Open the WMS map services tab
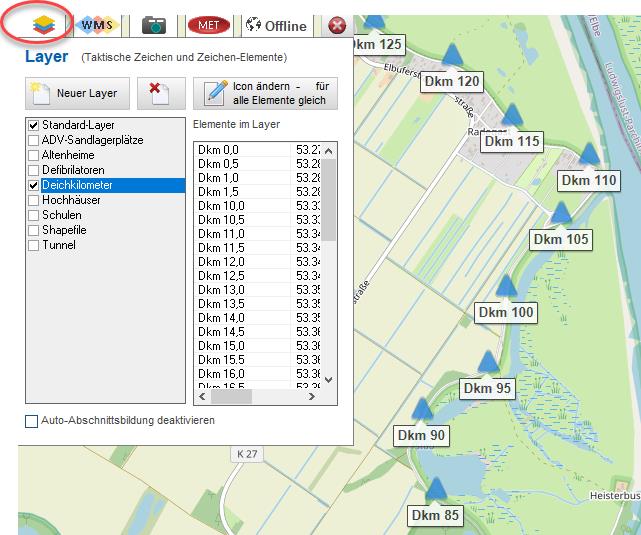 click(97, 25)
